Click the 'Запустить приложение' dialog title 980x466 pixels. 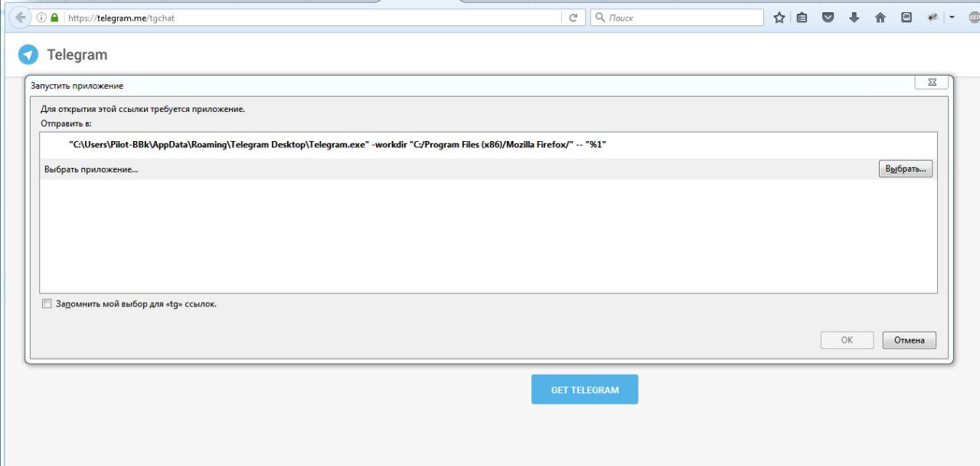77,86
